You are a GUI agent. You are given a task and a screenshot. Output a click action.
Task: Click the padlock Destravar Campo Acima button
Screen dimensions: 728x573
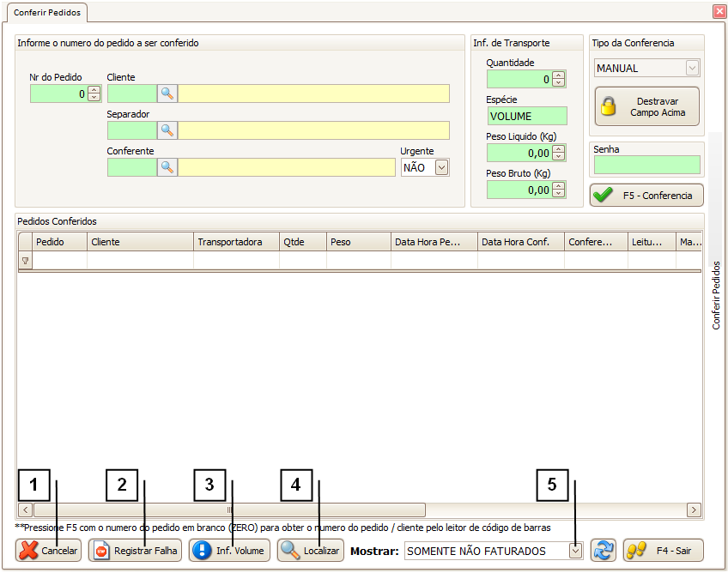click(646, 106)
